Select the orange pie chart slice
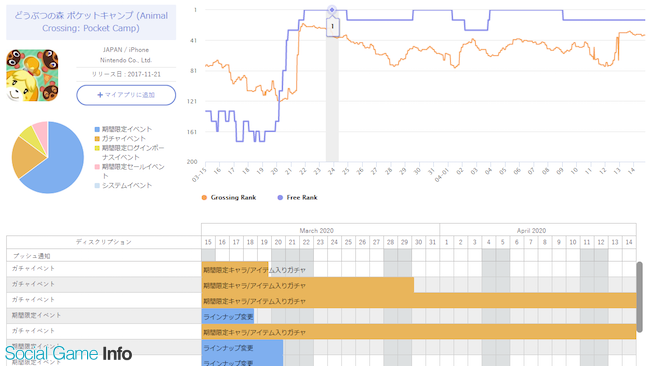This screenshot has width=650, height=366. click(26, 158)
